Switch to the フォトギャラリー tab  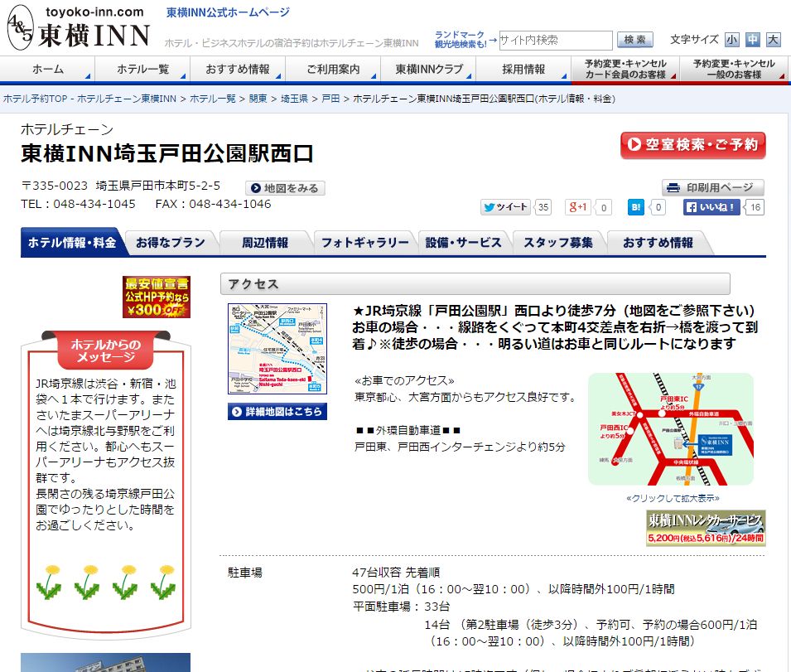(x=364, y=243)
